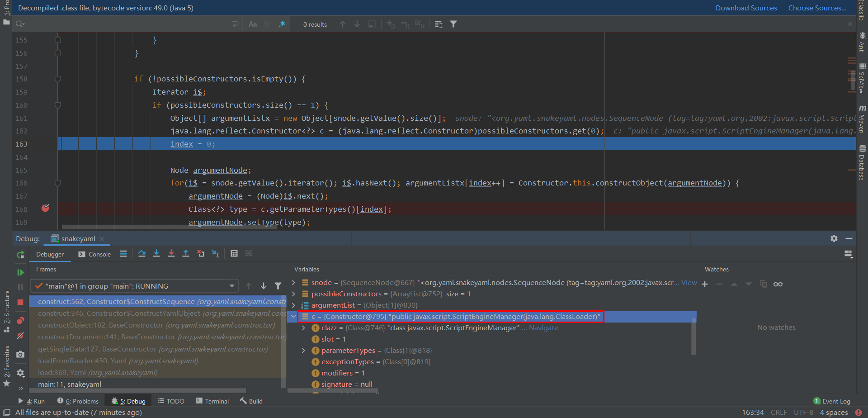Expand the parameterTypes field
This screenshot has height=418, width=868.
(303, 350)
